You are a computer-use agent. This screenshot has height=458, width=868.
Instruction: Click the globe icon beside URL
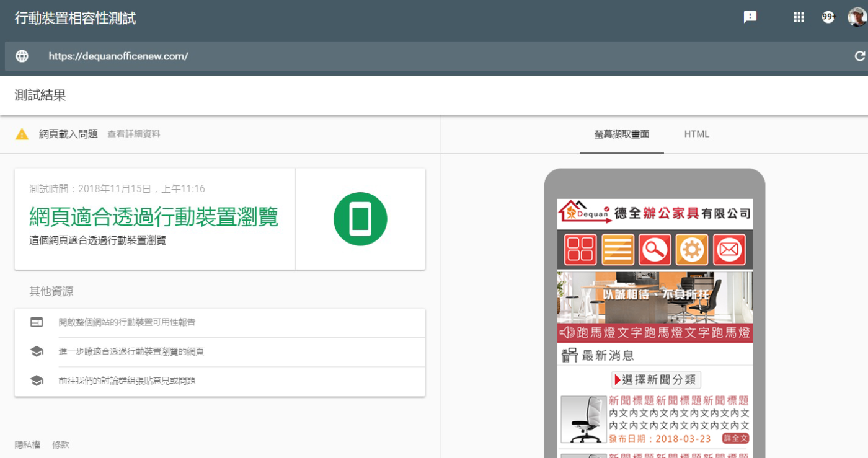click(22, 56)
